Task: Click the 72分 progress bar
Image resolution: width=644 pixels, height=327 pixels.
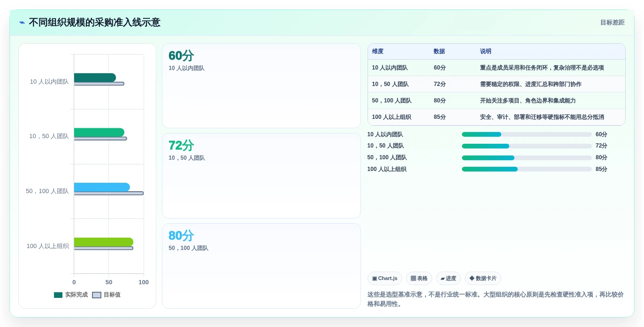Action: click(527, 146)
